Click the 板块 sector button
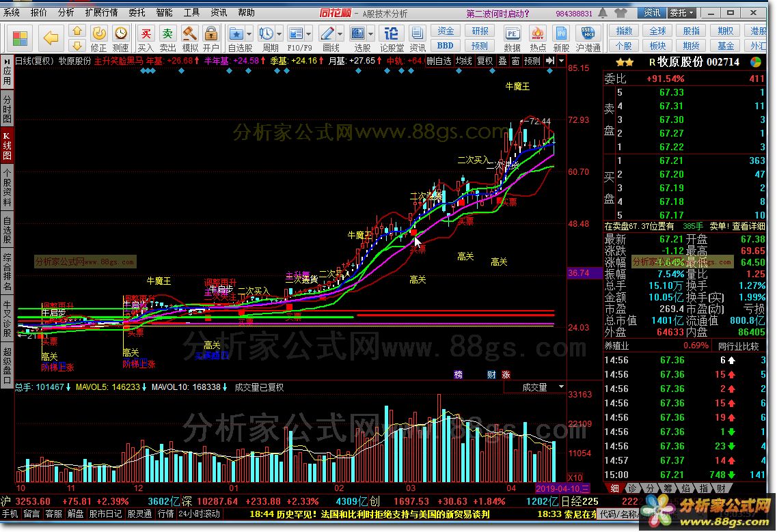777x532 pixels. coord(657,46)
